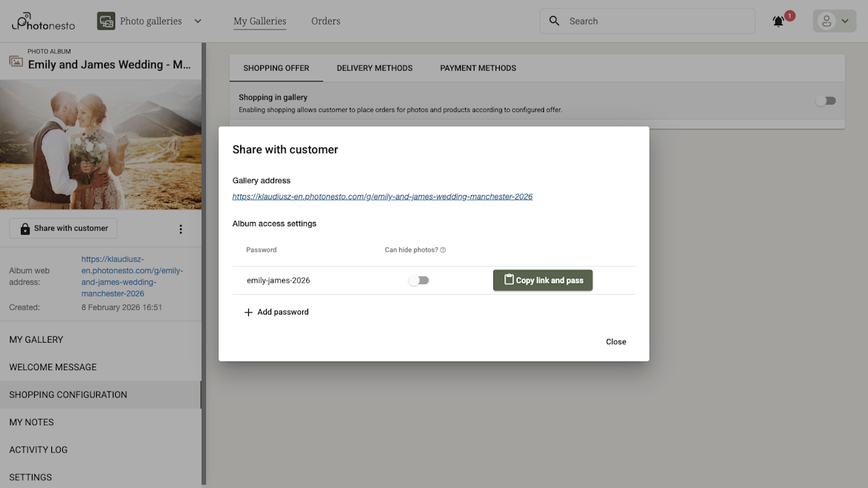Select the green Photo galleries icon
Screen dimensions: 868x488
point(106,21)
